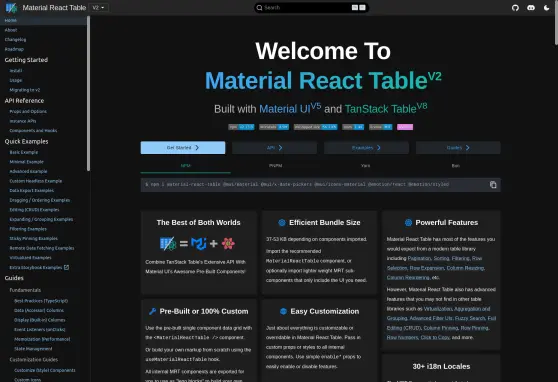Open Filtering Examples in sidebar

click(28, 229)
